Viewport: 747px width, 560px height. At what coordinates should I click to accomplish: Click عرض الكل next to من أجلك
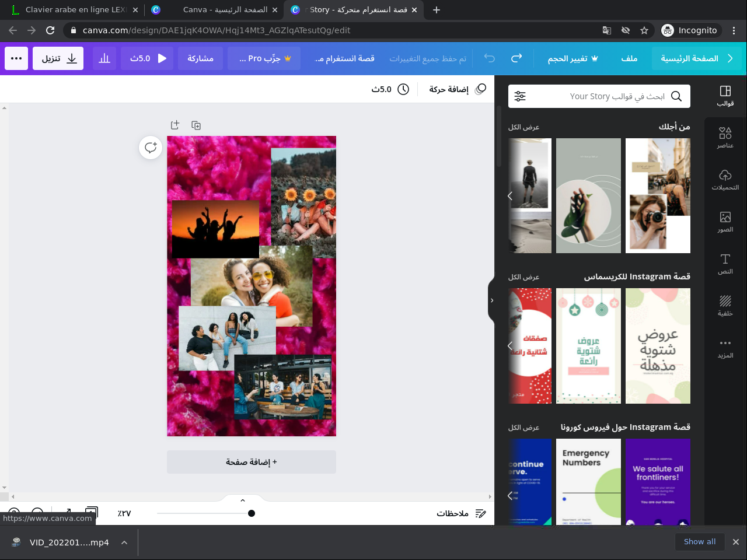pyautogui.click(x=523, y=127)
